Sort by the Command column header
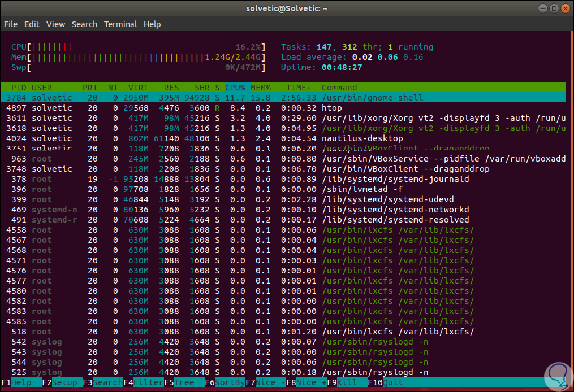The height and width of the screenshot is (392, 574). [339, 88]
